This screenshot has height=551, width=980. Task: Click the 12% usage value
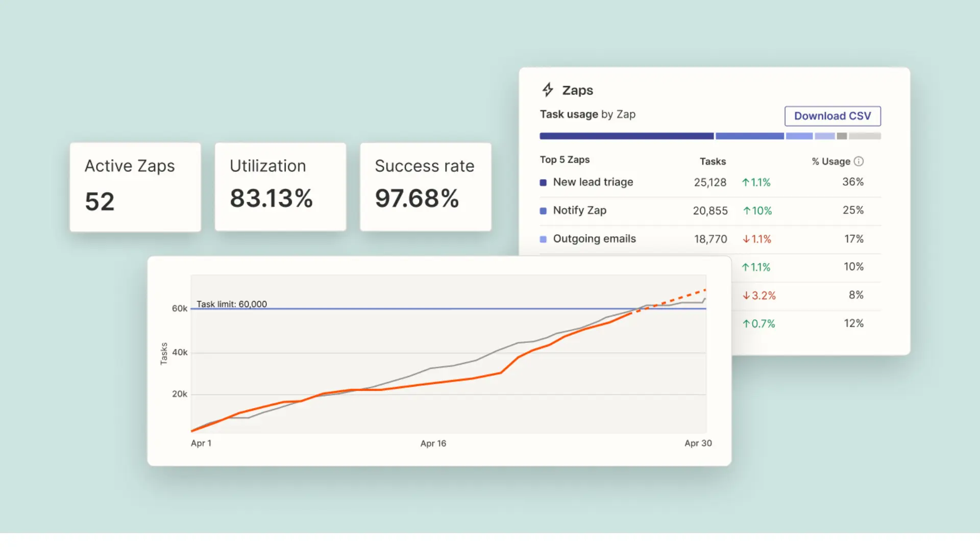click(853, 323)
